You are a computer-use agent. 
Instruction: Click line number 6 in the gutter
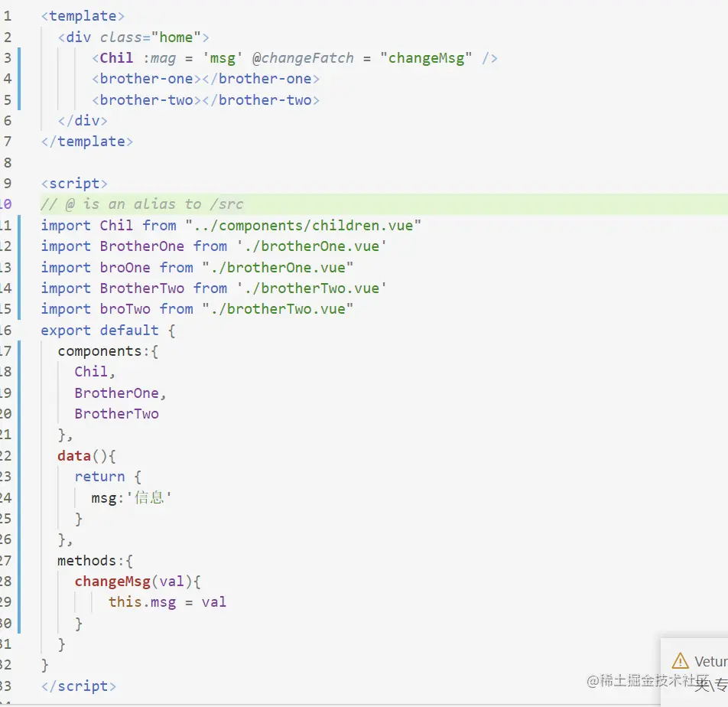[8, 121]
